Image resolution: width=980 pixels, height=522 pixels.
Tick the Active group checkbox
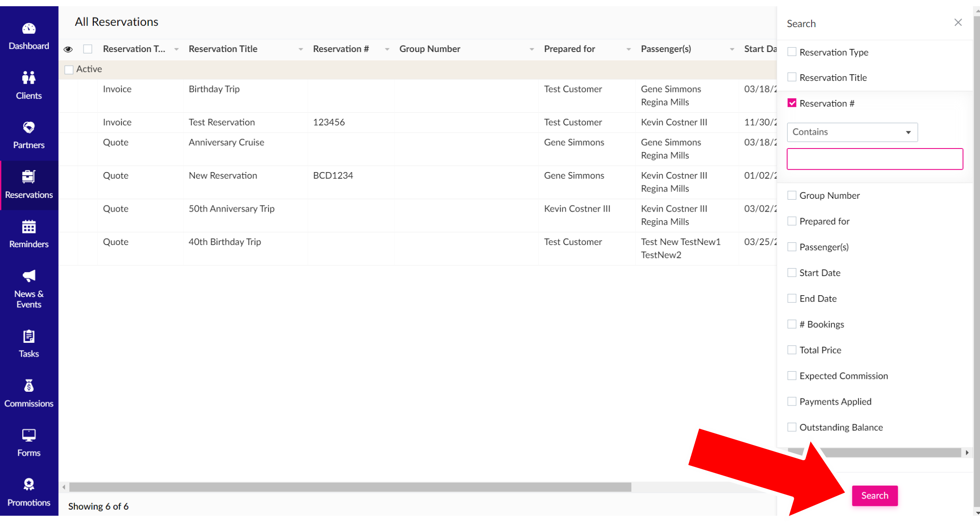69,70
